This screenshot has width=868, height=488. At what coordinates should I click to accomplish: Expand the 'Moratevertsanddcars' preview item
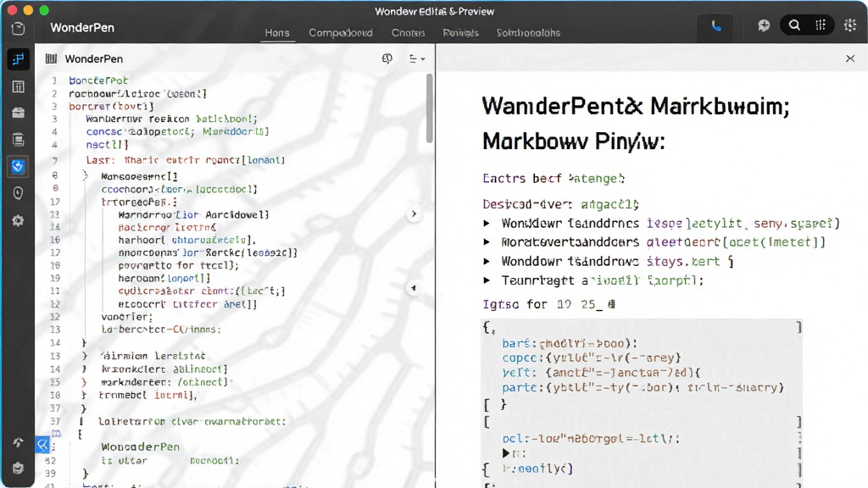[487, 242]
